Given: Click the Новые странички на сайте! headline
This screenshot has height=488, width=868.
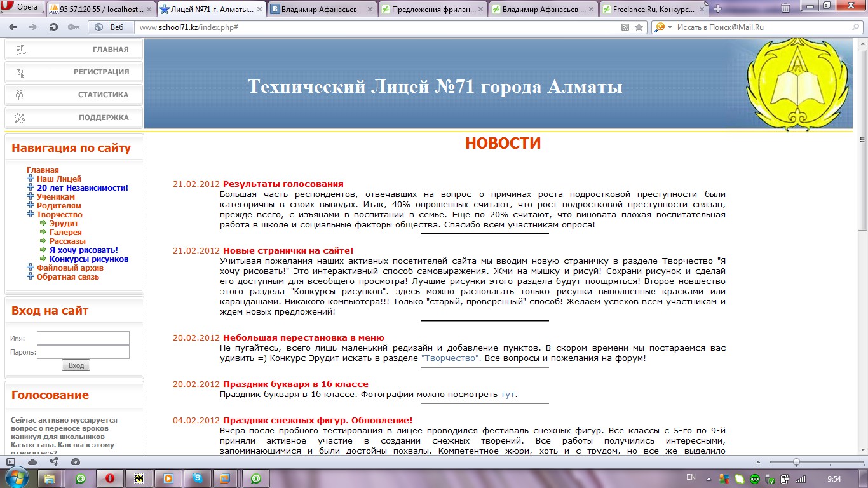Looking at the screenshot, I should (x=288, y=251).
